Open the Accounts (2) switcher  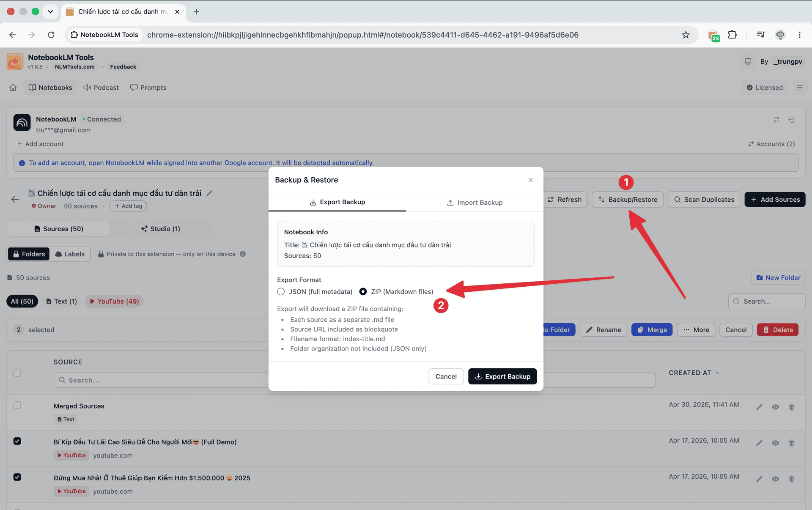point(771,144)
